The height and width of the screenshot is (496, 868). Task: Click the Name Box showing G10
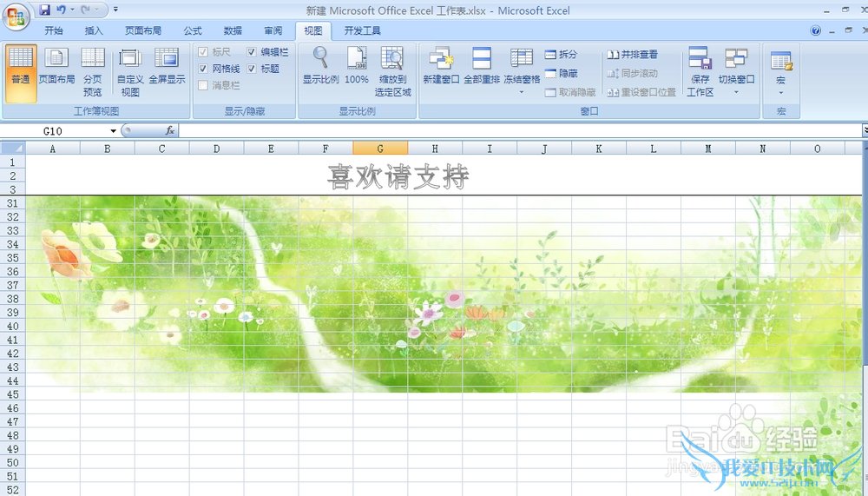(x=53, y=131)
